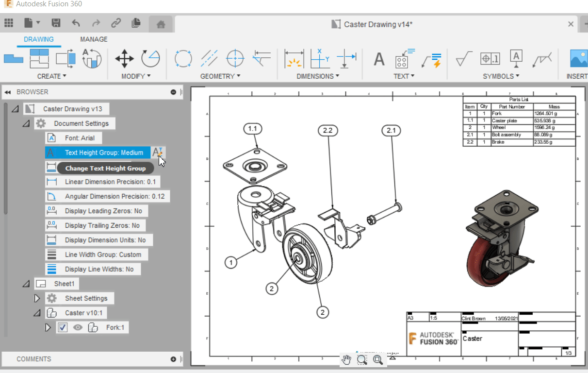Collapse the Document Settings node
The width and height of the screenshot is (588, 373).
(26, 123)
